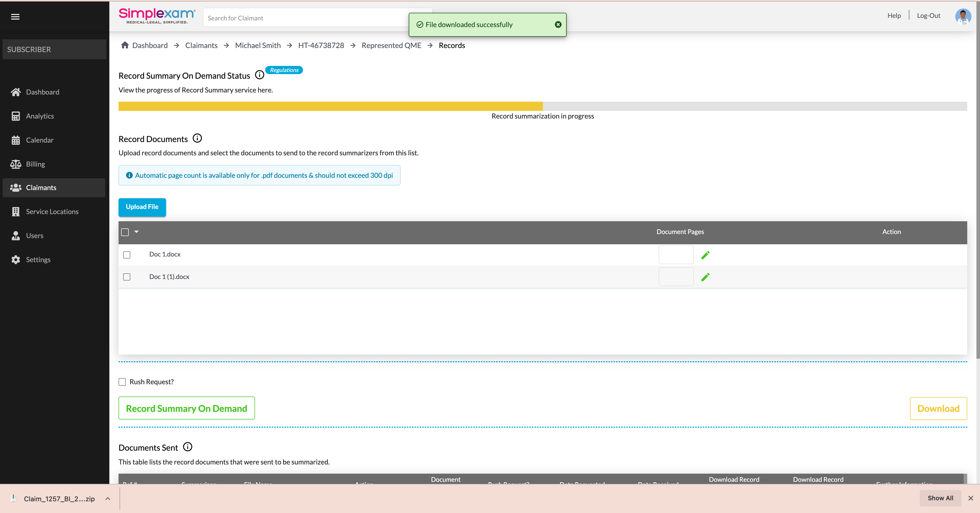Open the Billing sidebar menu item

pyautogui.click(x=35, y=164)
